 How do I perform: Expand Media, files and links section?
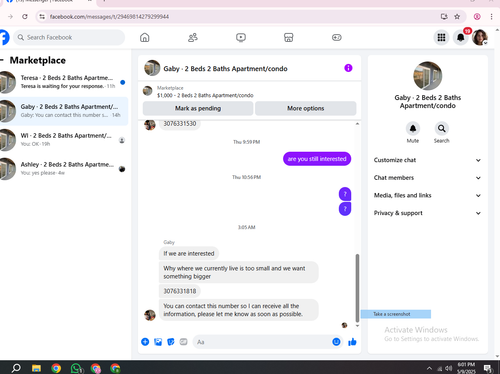coord(427,195)
